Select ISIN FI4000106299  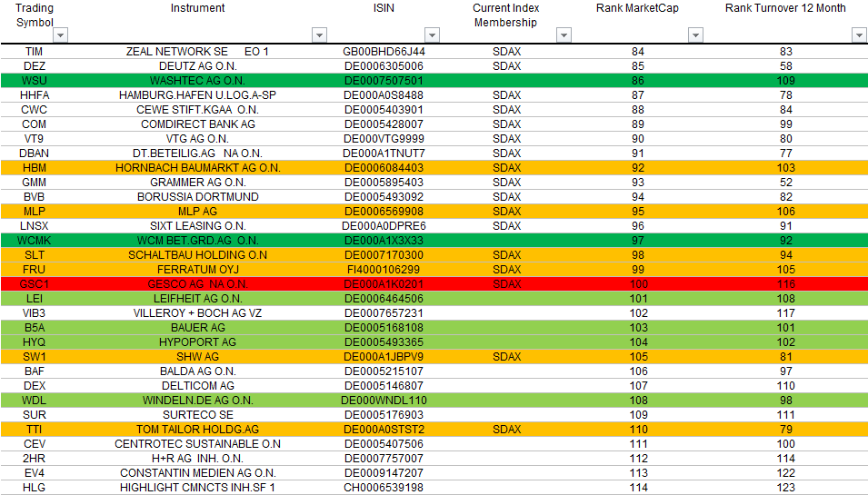pyautogui.click(x=384, y=270)
